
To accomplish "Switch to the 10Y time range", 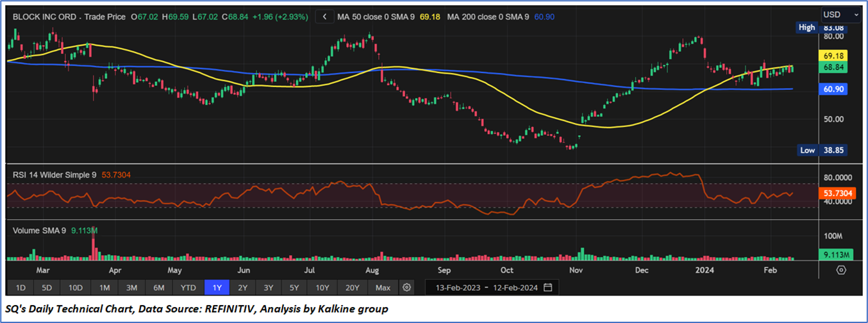I will point(322,287).
